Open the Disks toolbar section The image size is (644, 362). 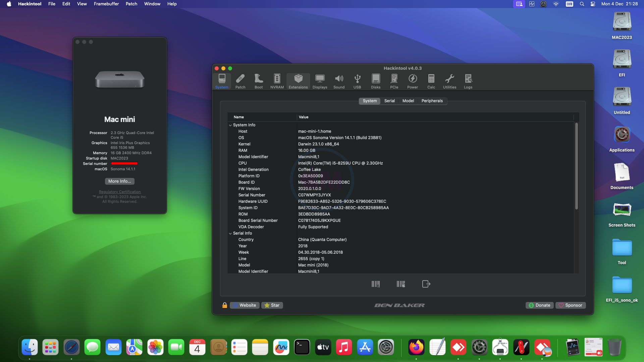(x=376, y=81)
